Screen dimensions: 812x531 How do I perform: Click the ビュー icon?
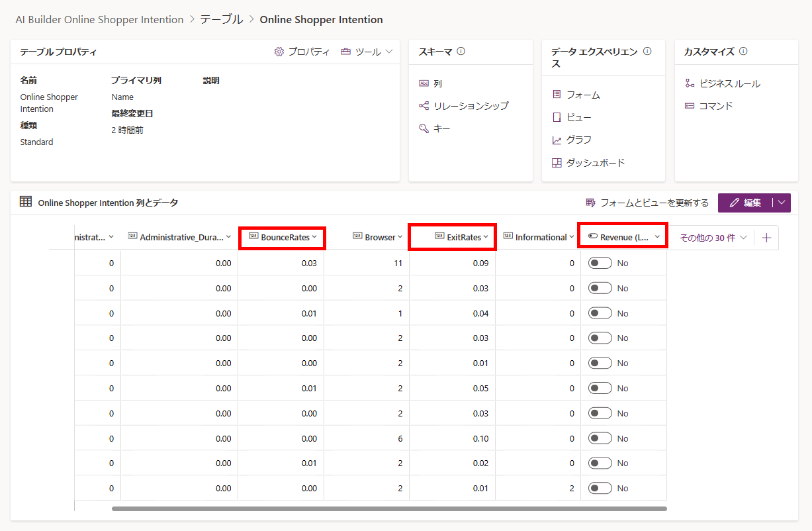[557, 117]
